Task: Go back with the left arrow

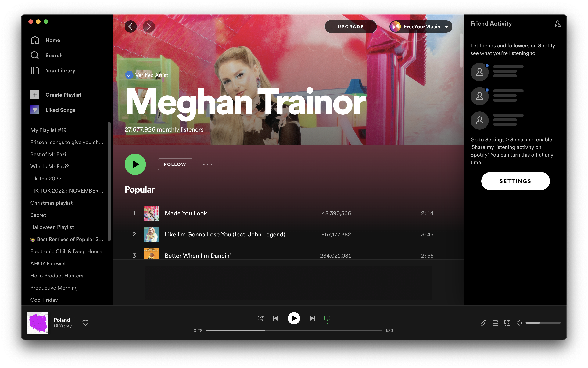Action: [131, 27]
